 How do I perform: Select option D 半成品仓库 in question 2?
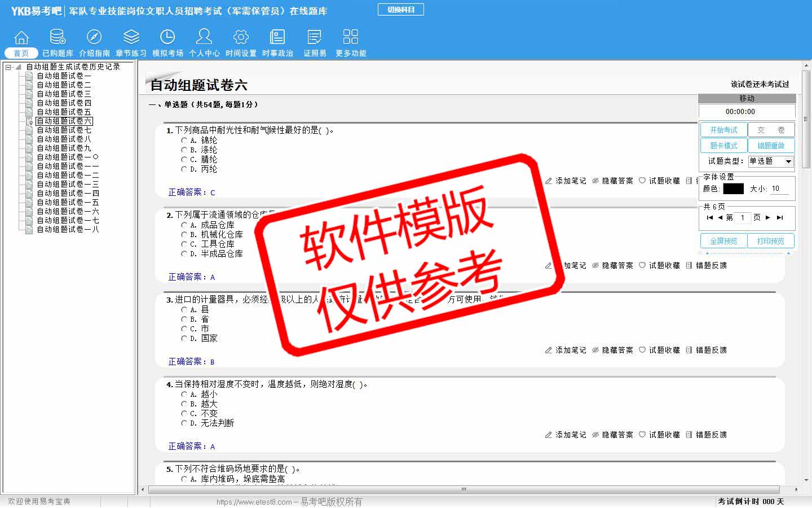[x=184, y=253]
